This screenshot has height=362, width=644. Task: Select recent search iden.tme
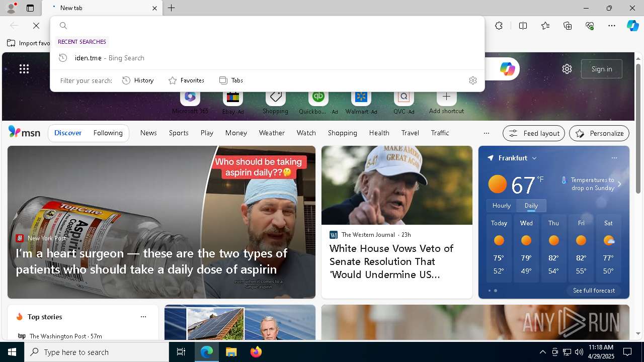267,58
